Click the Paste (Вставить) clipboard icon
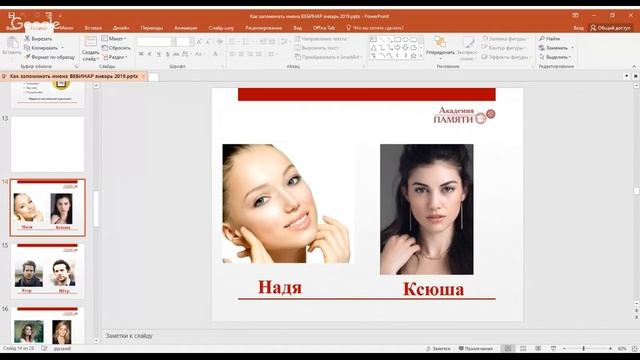The image size is (640, 360). coord(12,42)
